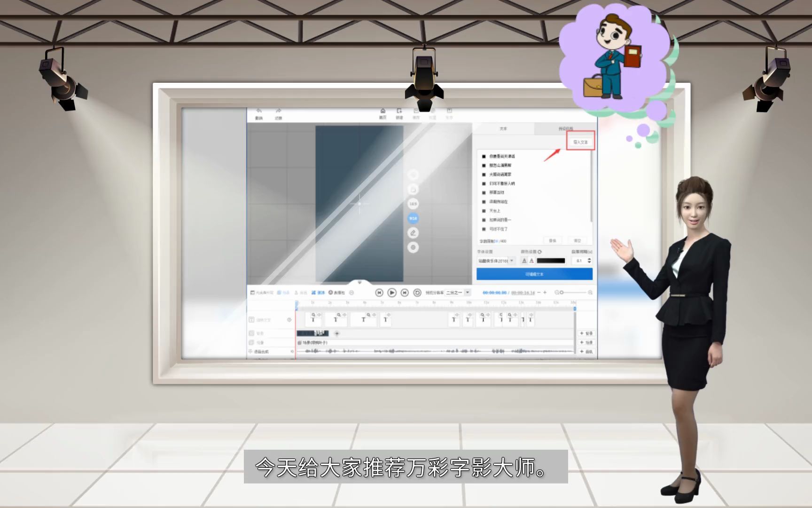
Task: Click the clear button below text list
Action: click(578, 240)
